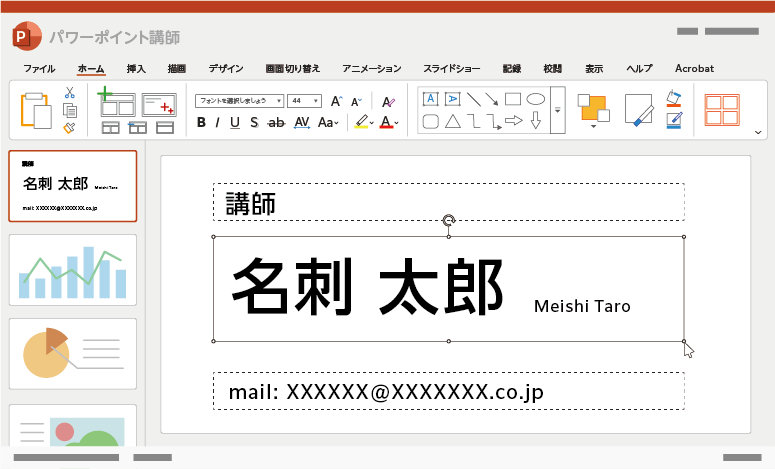This screenshot has width=775, height=469.
Task: Expand the shapes gallery more arrow
Action: click(x=558, y=110)
